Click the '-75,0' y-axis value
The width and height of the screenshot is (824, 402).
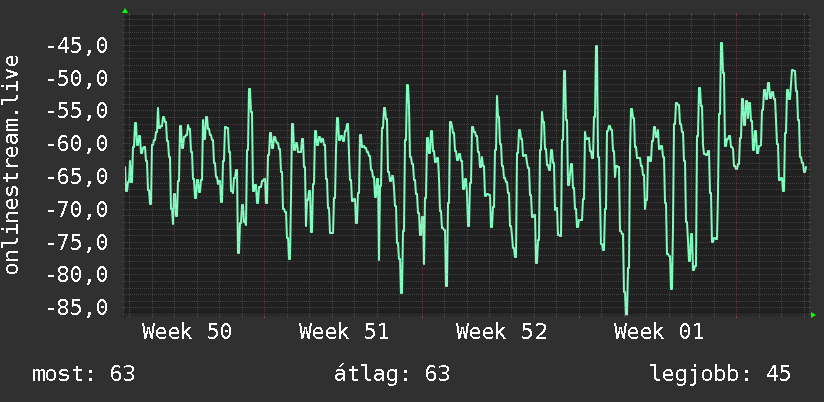(77, 242)
